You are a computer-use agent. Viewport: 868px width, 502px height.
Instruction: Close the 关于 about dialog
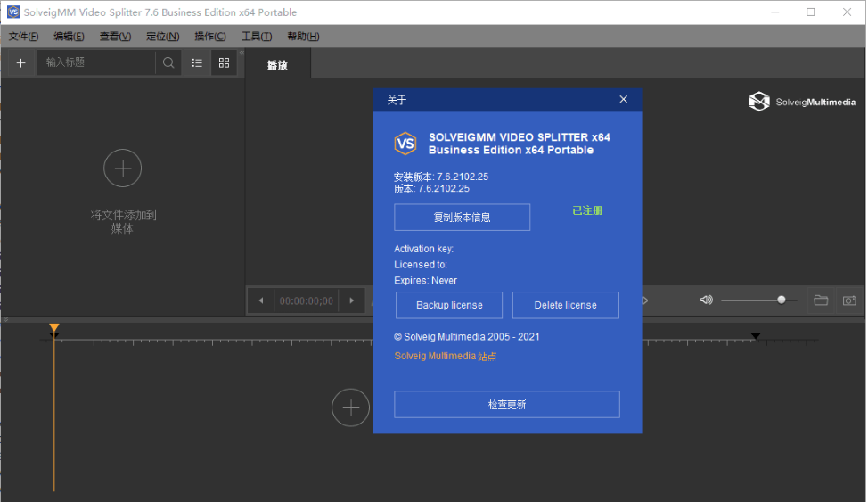pyautogui.click(x=623, y=100)
